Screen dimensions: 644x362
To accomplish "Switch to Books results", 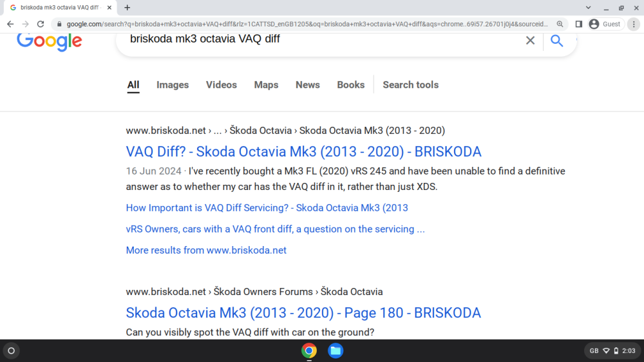I will coord(351,84).
